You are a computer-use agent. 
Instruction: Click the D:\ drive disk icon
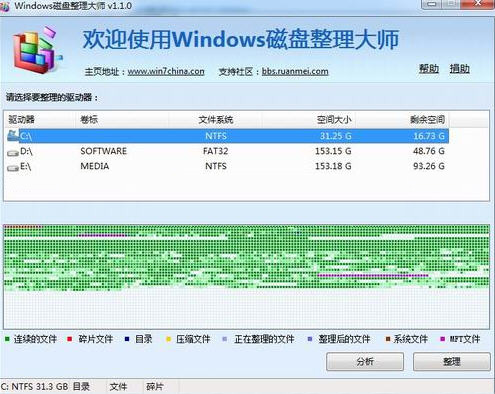point(13,153)
